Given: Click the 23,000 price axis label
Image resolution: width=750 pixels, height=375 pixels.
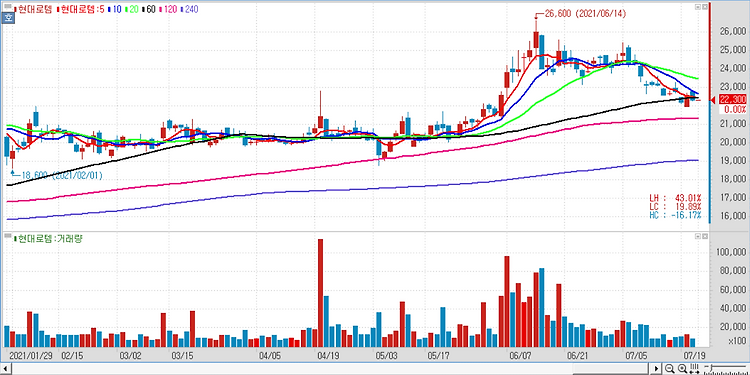Looking at the screenshot, I should tap(732, 87).
